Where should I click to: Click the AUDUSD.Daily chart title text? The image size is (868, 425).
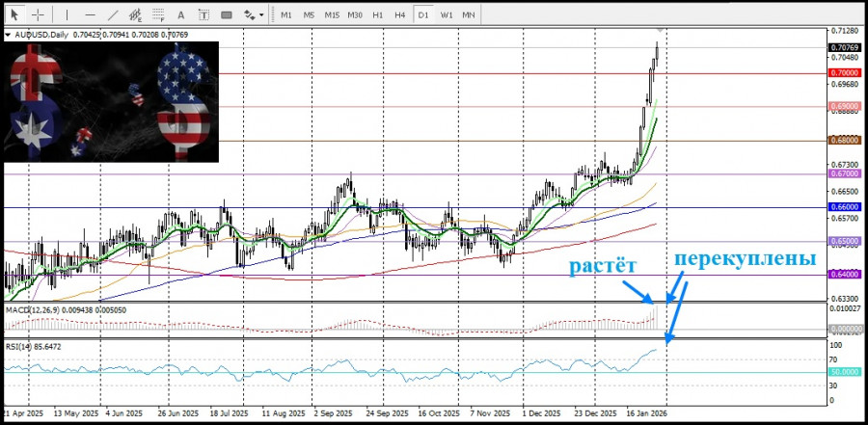41,35
